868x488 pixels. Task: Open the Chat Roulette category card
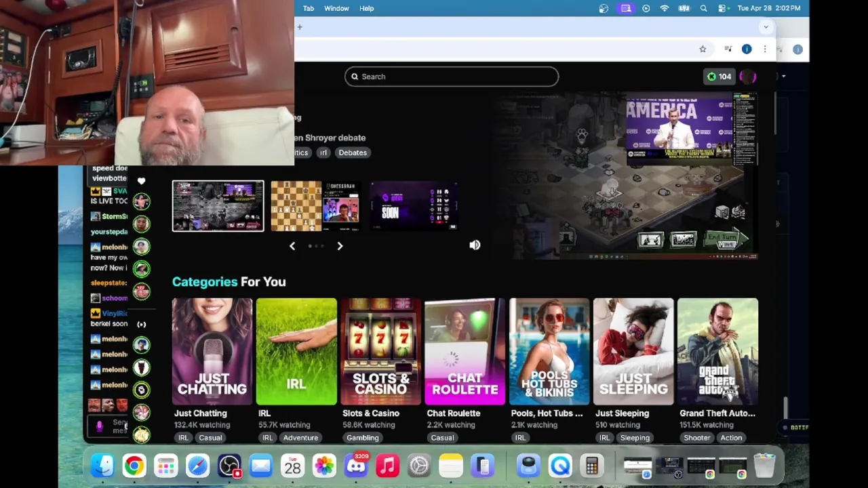coord(465,351)
